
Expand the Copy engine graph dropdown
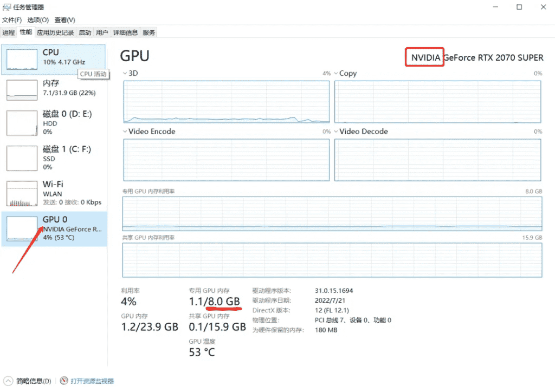[336, 73]
